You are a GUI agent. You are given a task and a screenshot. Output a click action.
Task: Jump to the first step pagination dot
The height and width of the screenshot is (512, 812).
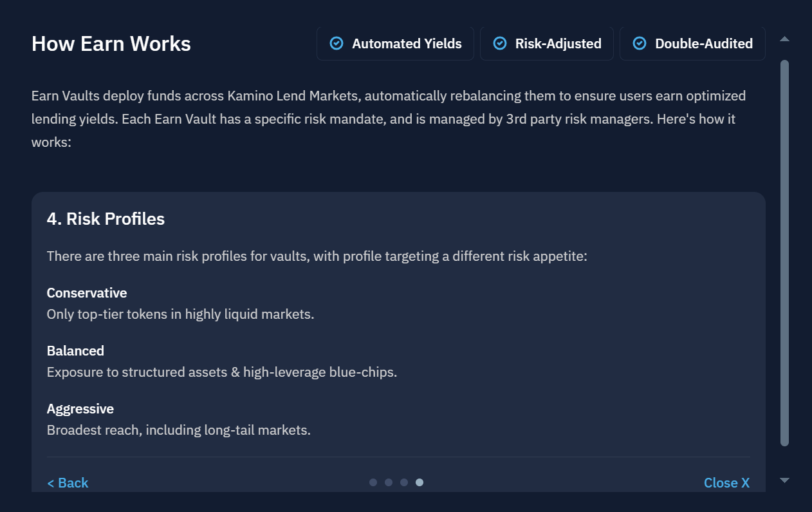click(x=373, y=482)
